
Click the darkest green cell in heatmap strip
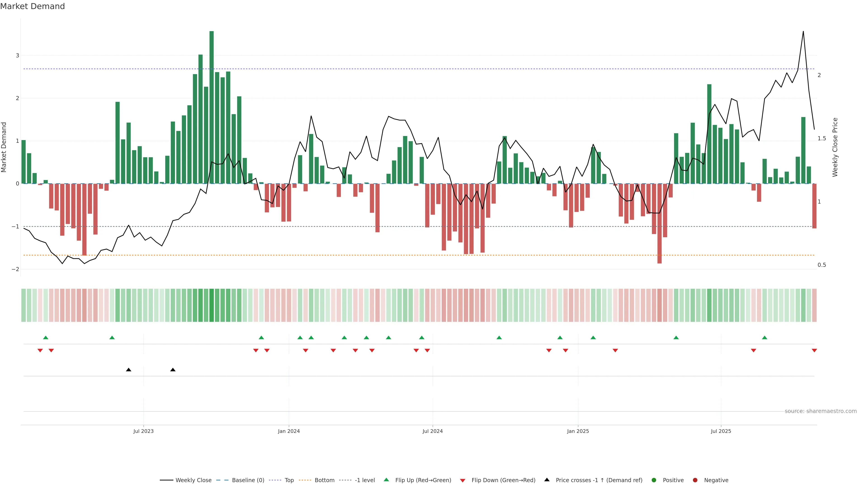click(212, 305)
